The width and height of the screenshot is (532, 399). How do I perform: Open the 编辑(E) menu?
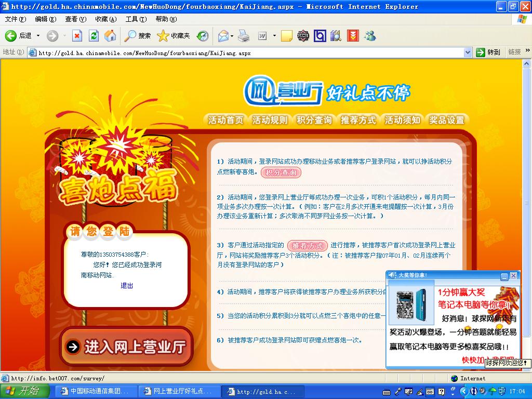pyautogui.click(x=46, y=19)
